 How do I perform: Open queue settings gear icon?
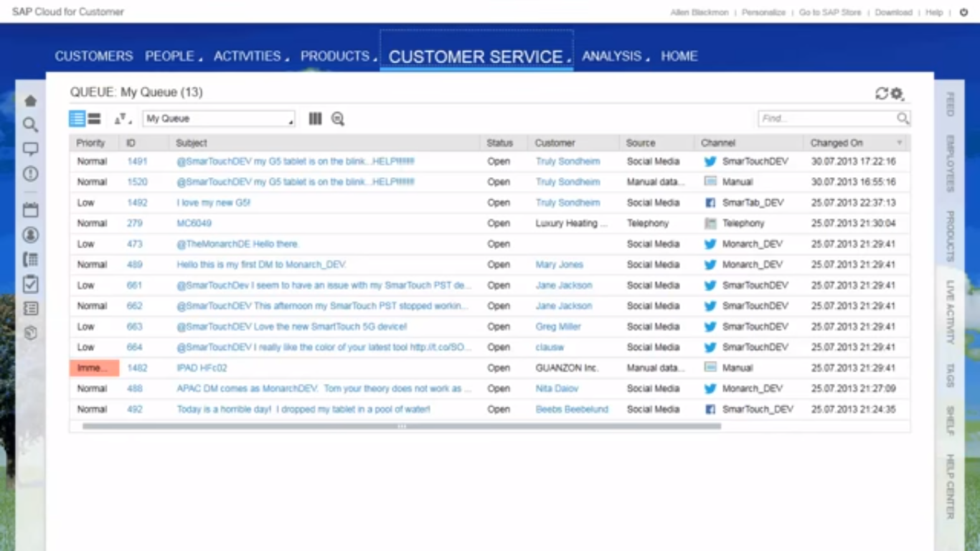click(x=897, y=94)
